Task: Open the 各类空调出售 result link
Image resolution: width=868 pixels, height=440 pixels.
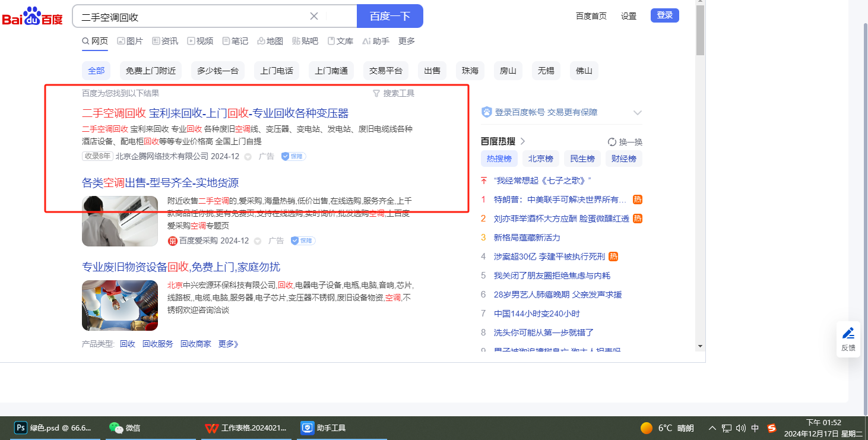Action: (x=160, y=183)
